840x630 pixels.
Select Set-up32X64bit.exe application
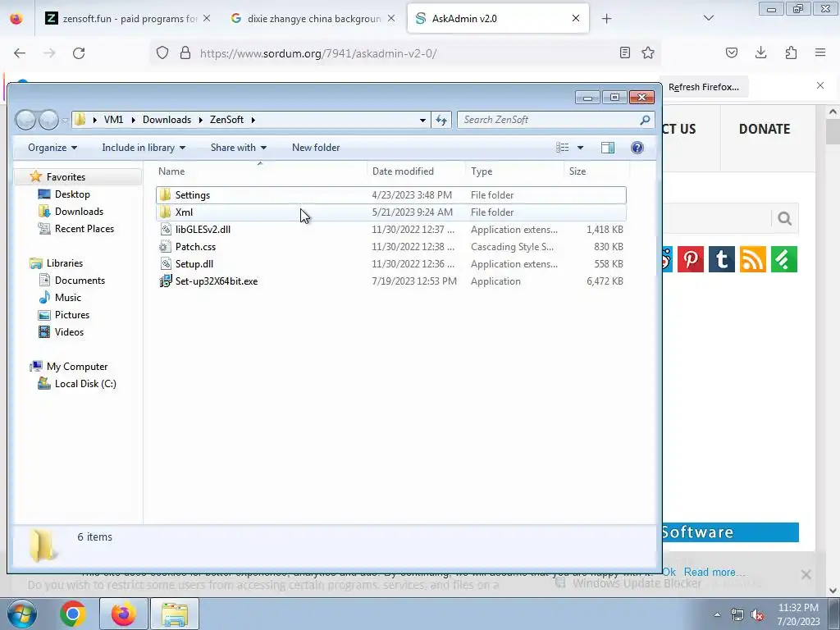tap(391, 281)
